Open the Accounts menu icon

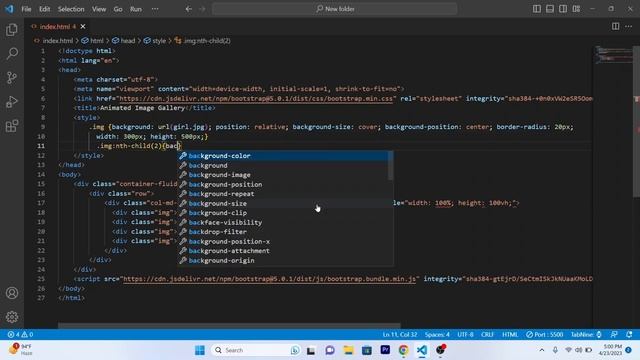click(x=12, y=293)
